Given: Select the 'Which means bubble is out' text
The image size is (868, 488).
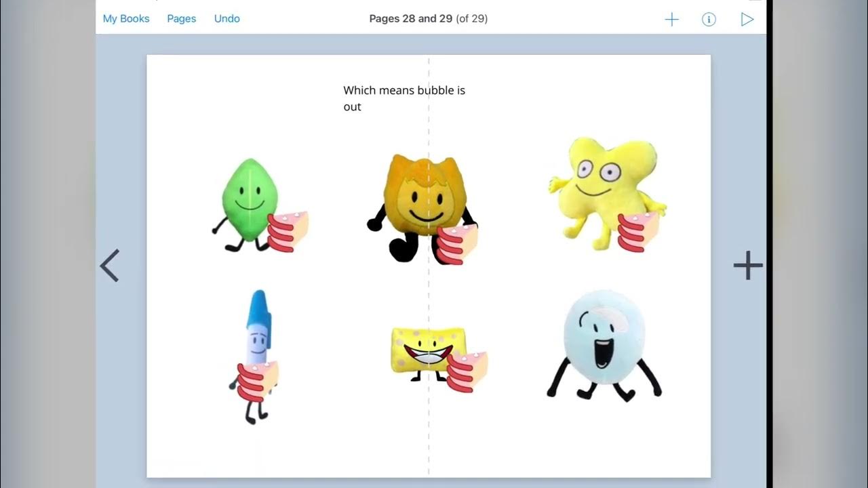Looking at the screenshot, I should (404, 98).
